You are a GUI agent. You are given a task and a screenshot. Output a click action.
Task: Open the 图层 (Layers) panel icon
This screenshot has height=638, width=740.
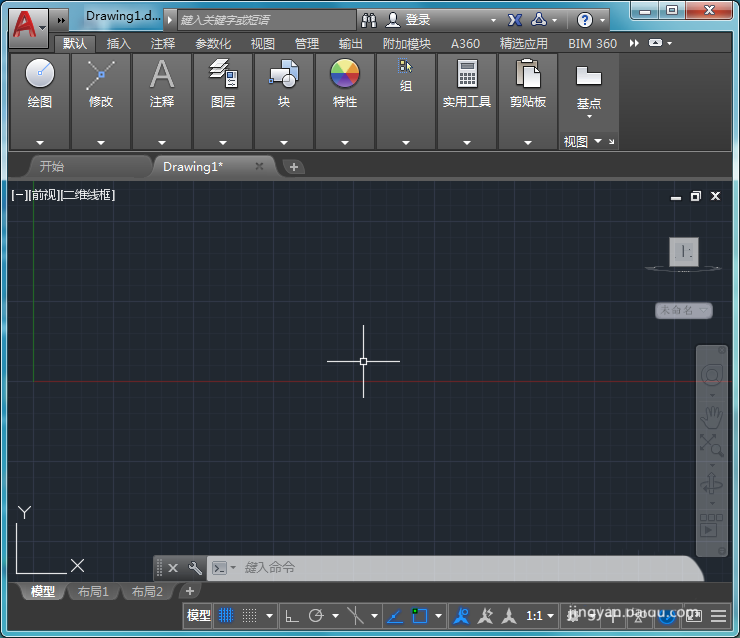click(x=223, y=74)
